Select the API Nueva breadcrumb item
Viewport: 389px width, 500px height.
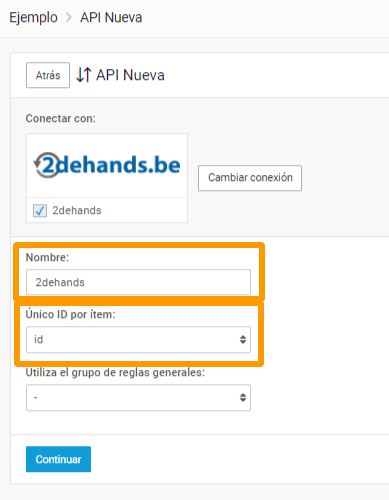point(111,18)
